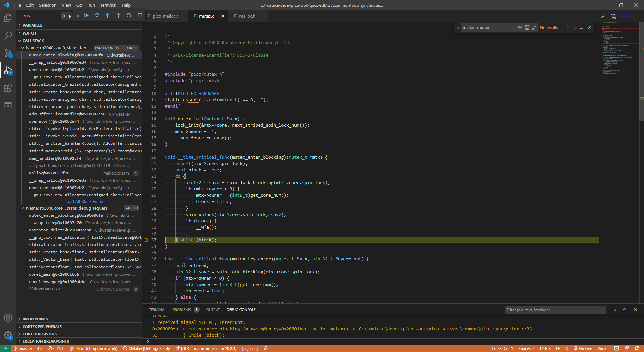
Task: Restart the debug session
Action: point(129,15)
